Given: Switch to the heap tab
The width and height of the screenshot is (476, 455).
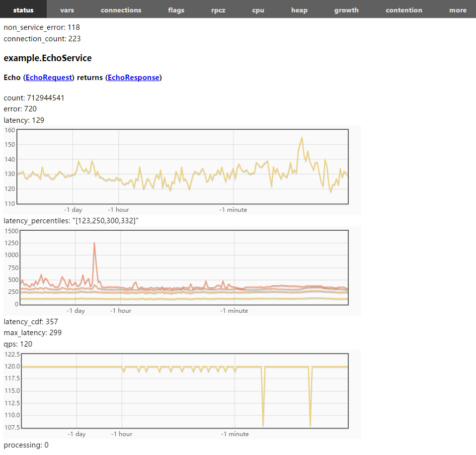Looking at the screenshot, I should click(x=299, y=10).
